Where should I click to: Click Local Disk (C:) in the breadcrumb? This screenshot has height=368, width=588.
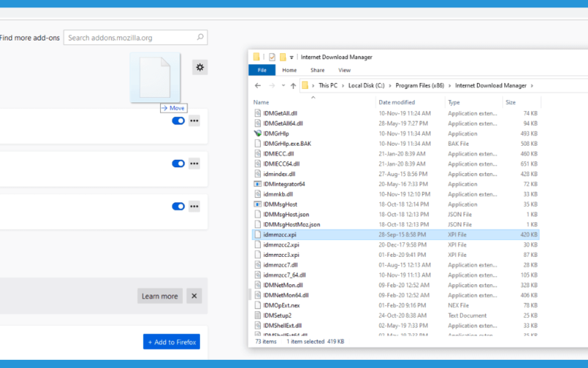click(366, 85)
